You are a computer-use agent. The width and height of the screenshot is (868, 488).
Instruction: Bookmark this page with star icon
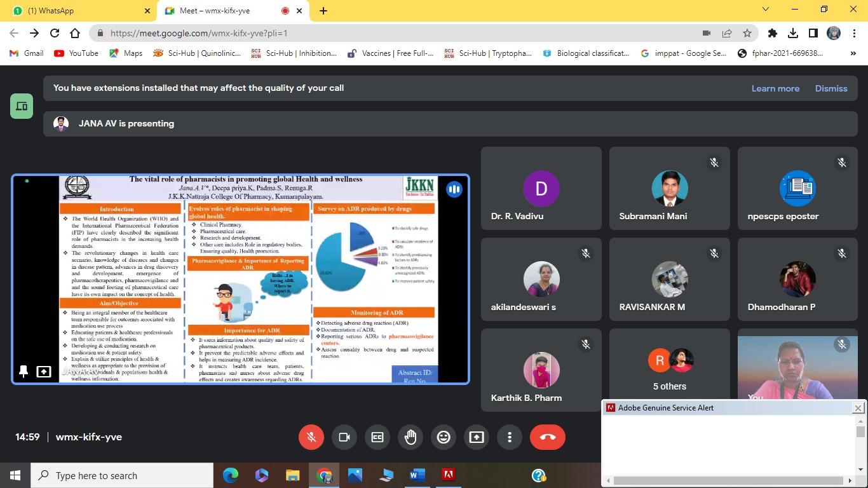point(747,33)
